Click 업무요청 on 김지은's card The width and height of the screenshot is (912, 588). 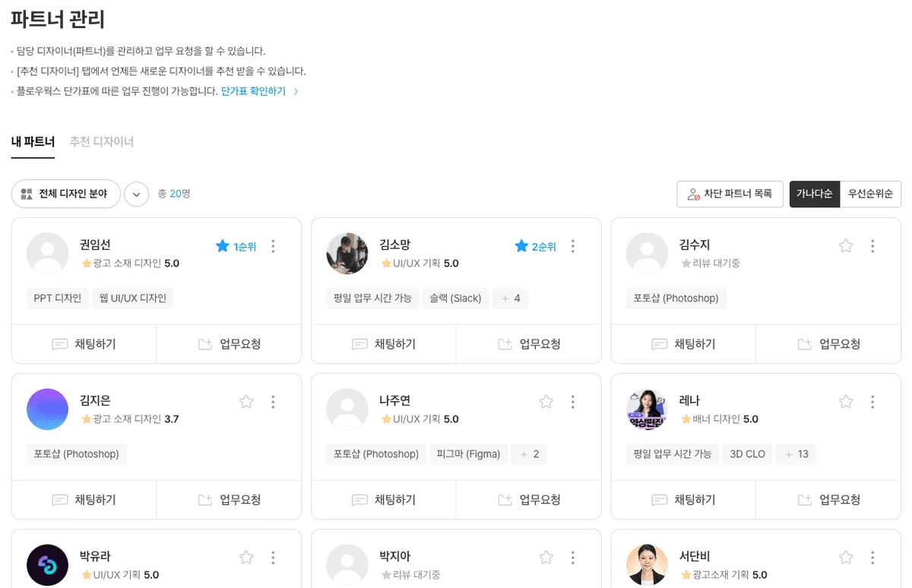point(229,500)
